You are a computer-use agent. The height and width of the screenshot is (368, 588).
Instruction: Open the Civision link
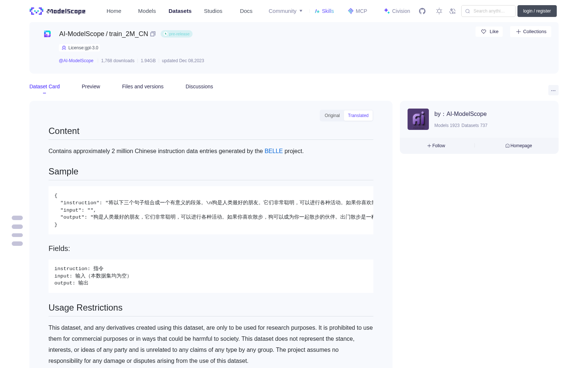(397, 11)
